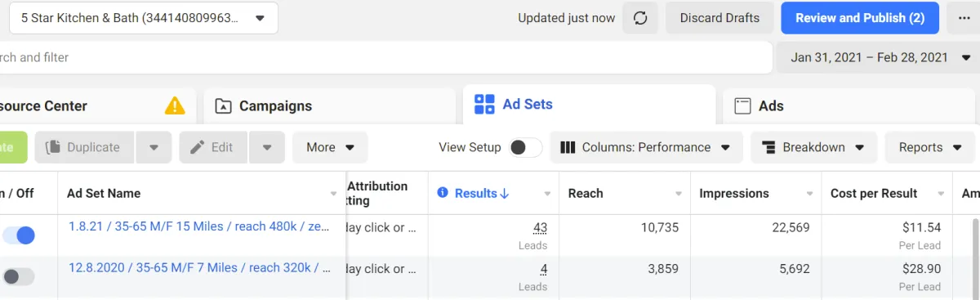Turn on the 12.8.2020 ad set

[x=18, y=277]
